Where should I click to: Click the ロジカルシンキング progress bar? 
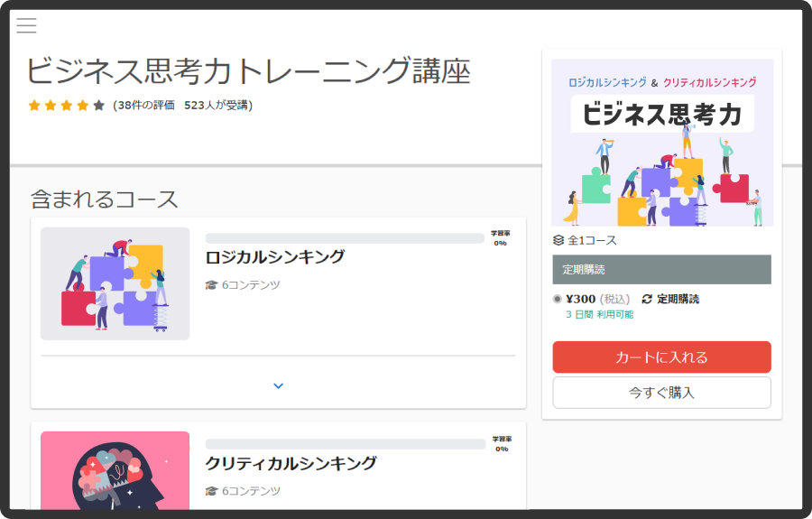click(x=345, y=238)
